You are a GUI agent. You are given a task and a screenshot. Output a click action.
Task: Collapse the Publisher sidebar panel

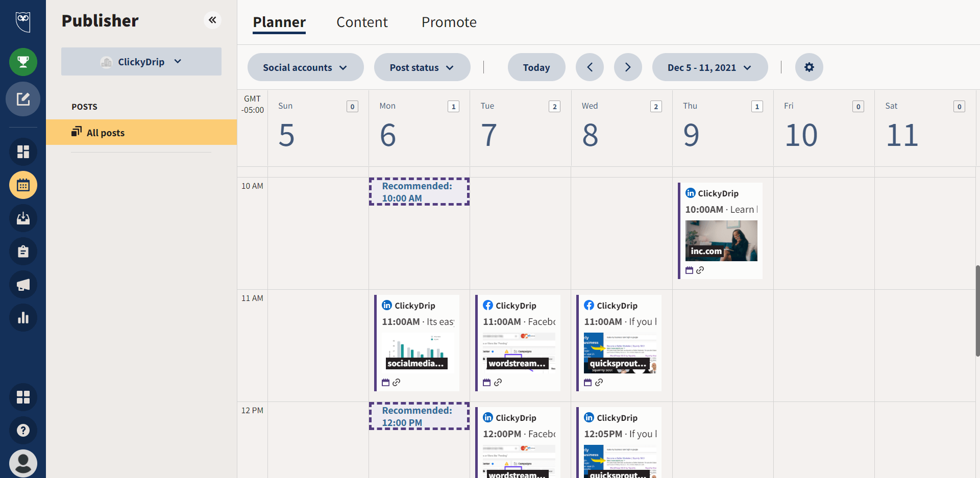point(212,20)
